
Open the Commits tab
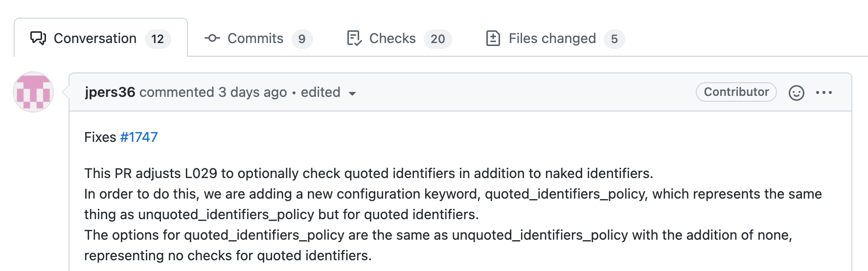coord(255,38)
